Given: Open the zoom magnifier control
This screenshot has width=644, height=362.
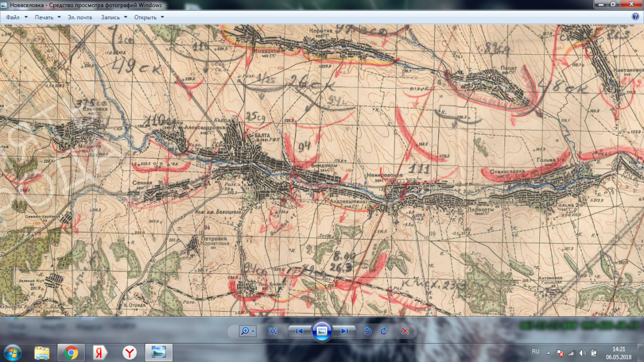Looking at the screenshot, I should coord(248,331).
